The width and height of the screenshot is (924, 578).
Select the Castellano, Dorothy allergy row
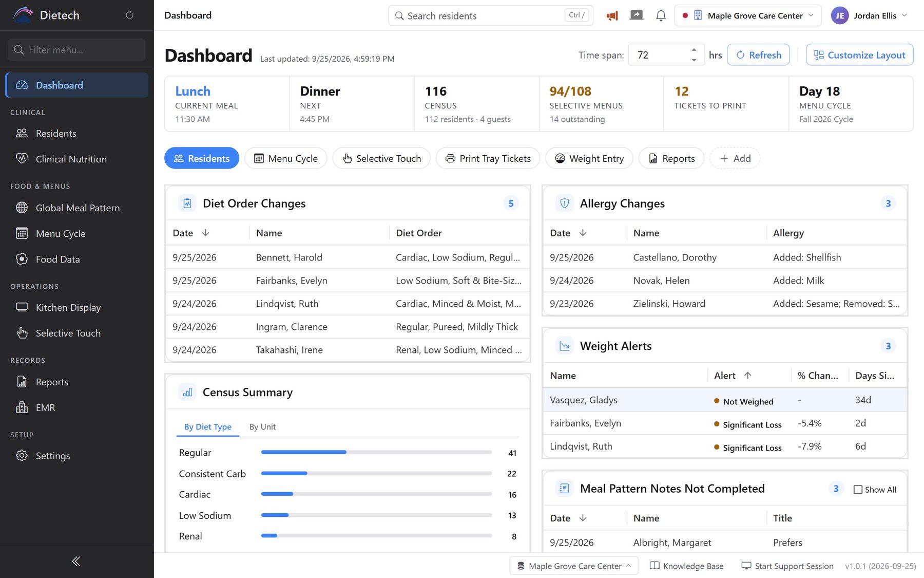click(x=725, y=257)
